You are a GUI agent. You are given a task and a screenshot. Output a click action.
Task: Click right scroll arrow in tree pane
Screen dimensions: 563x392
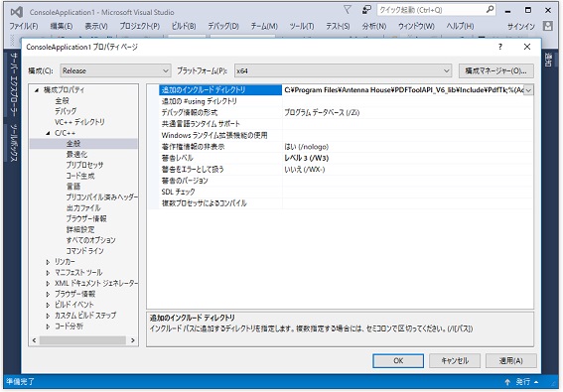[133, 340]
